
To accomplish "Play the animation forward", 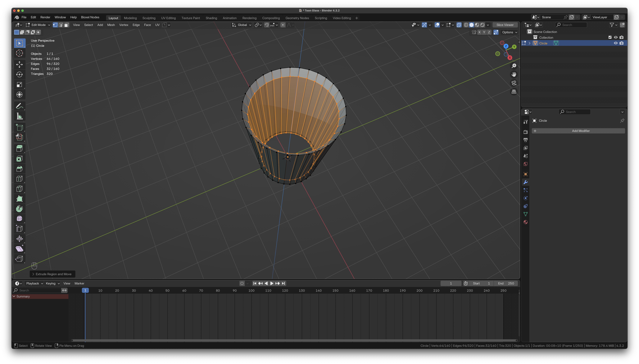I will pyautogui.click(x=272, y=283).
